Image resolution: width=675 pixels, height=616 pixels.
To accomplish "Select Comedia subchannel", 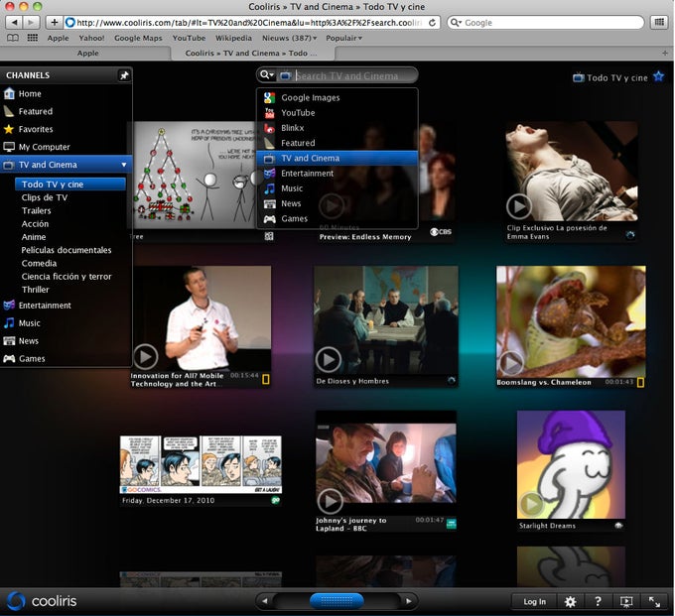I will (39, 263).
